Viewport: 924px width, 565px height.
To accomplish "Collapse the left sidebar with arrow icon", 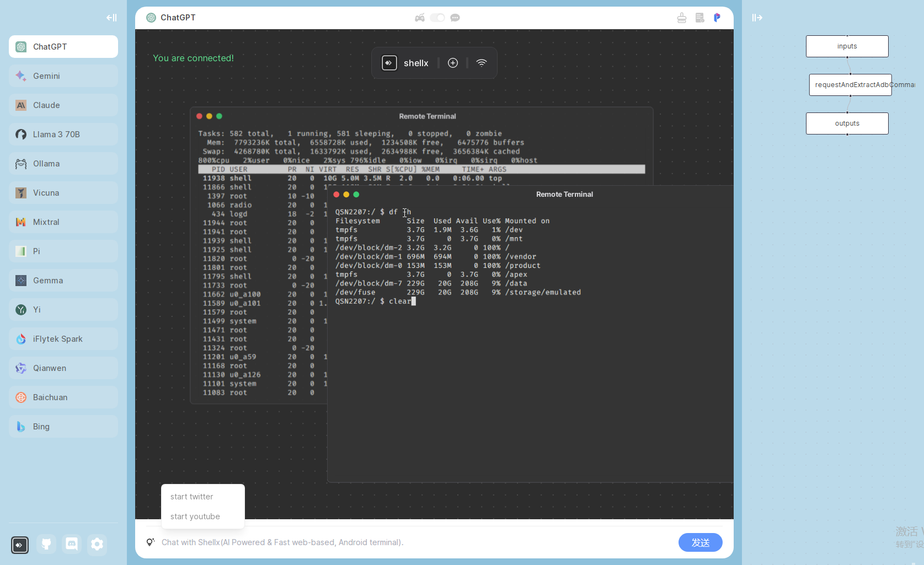I will (111, 18).
